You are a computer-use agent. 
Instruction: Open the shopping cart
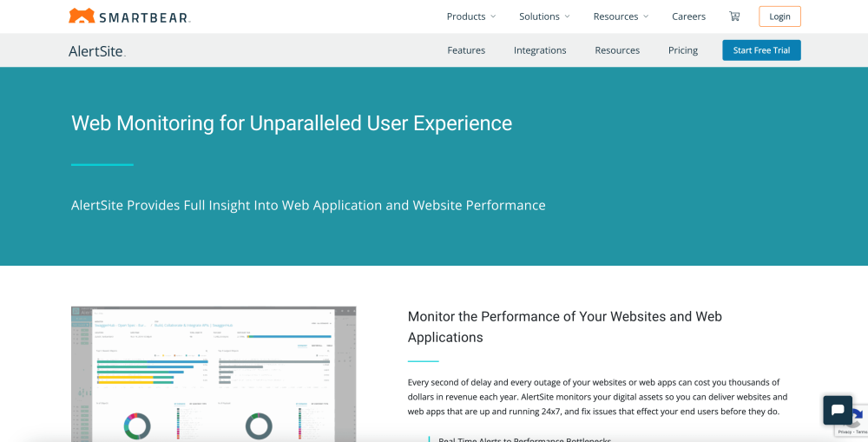click(x=734, y=16)
